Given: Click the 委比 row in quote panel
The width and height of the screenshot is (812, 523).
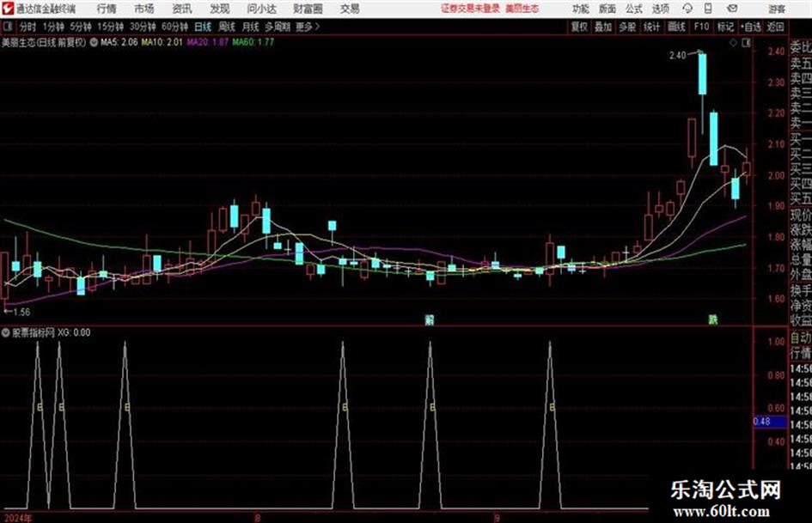Looking at the screenshot, I should [801, 47].
